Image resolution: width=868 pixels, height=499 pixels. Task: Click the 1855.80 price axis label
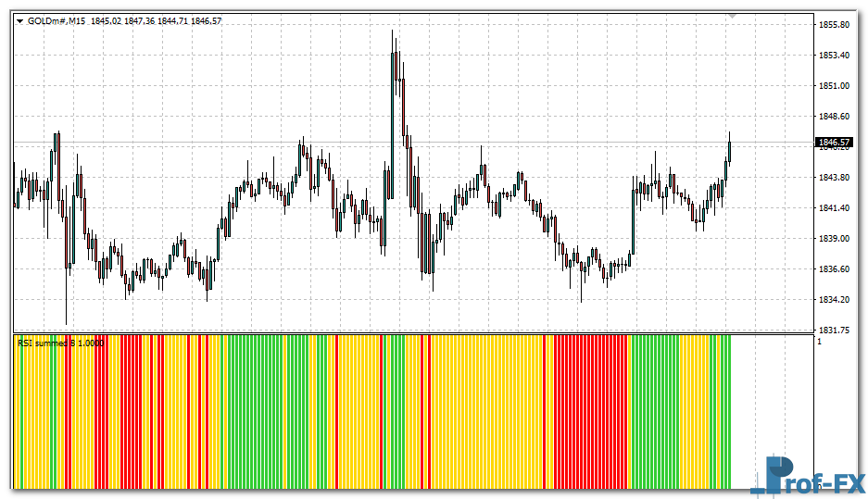[834, 25]
